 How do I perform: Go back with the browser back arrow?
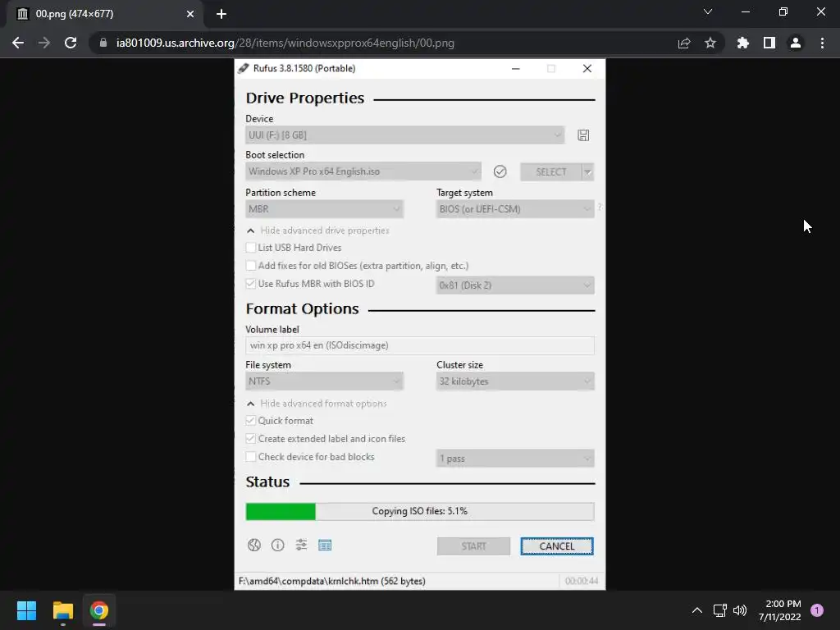pos(18,43)
